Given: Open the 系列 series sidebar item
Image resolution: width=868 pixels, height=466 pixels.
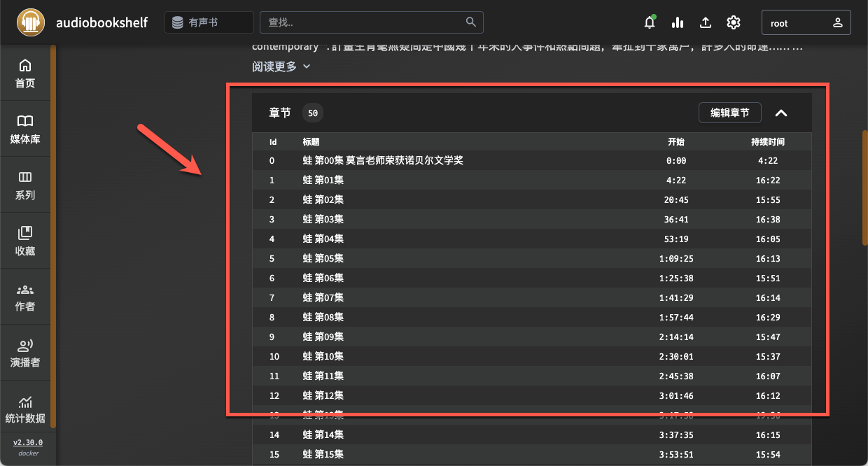Looking at the screenshot, I should click(25, 185).
